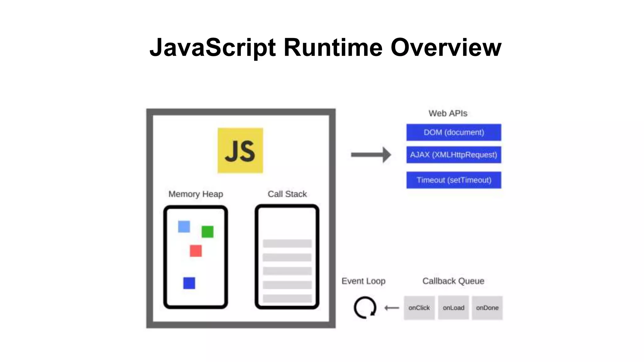Click the "Web APIs" heading
This screenshot has width=644, height=362.
click(x=448, y=113)
